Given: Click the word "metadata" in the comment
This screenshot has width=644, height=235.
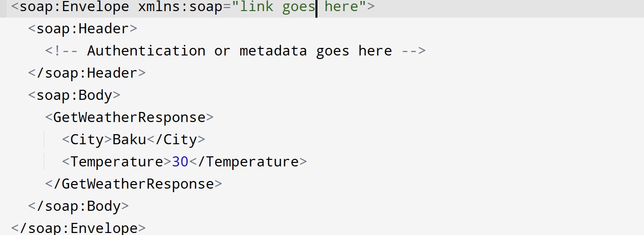Looking at the screenshot, I should [273, 51].
